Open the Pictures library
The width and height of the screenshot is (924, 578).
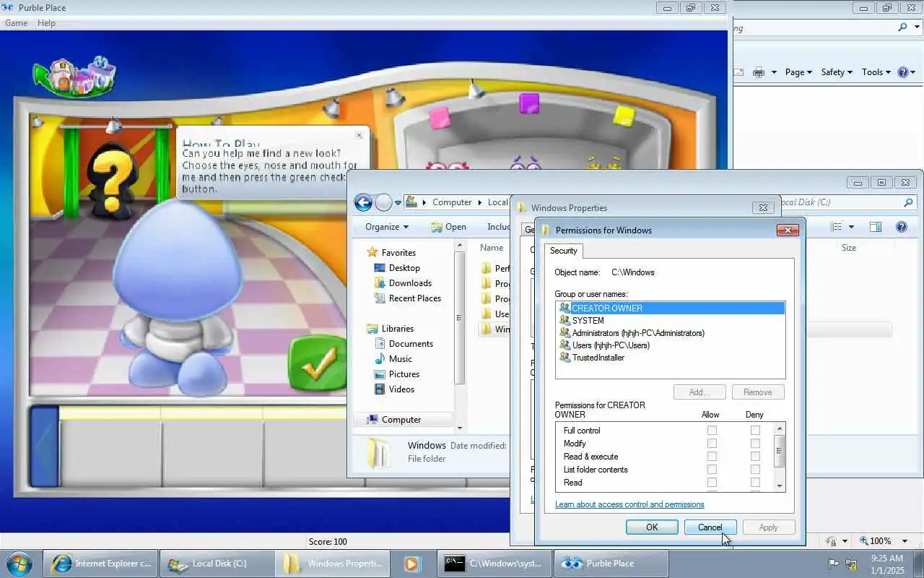404,374
